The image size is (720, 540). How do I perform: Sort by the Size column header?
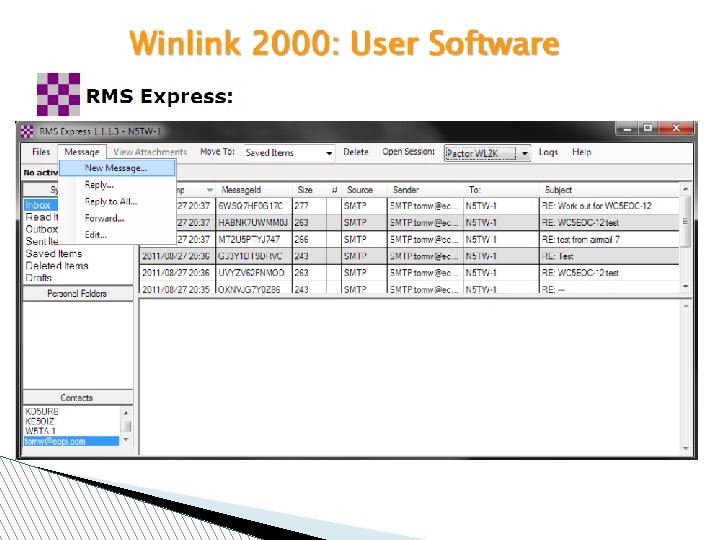305,190
